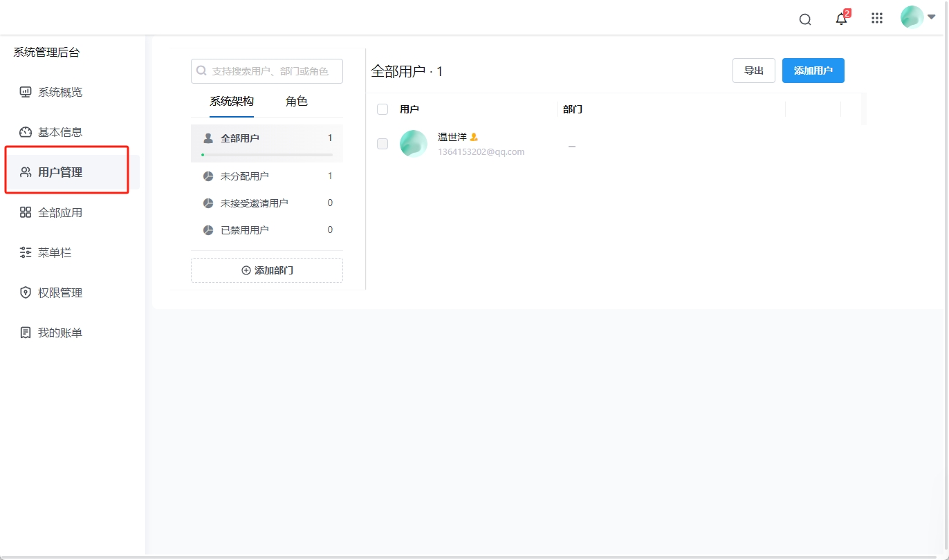
Task: Click the search magnifier in the top bar
Action: click(x=804, y=19)
